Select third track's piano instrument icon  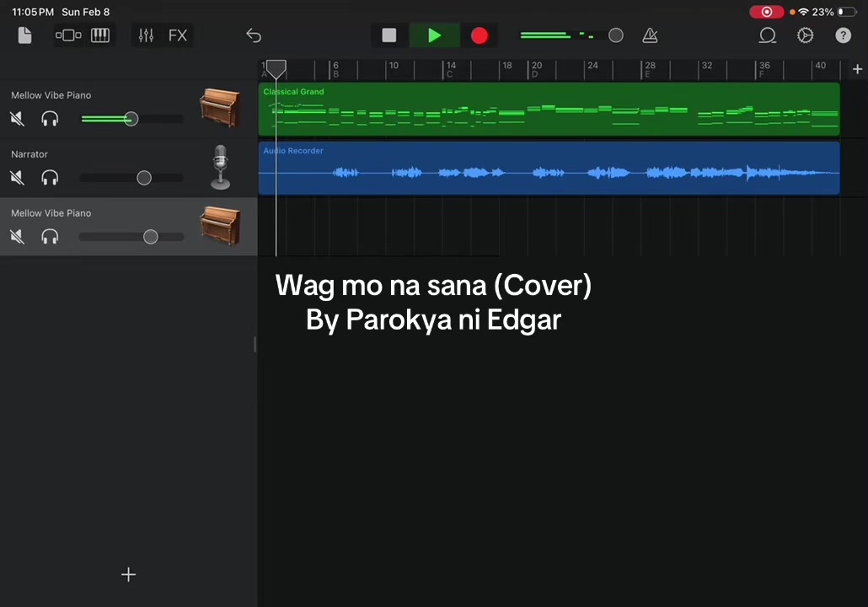220,225
